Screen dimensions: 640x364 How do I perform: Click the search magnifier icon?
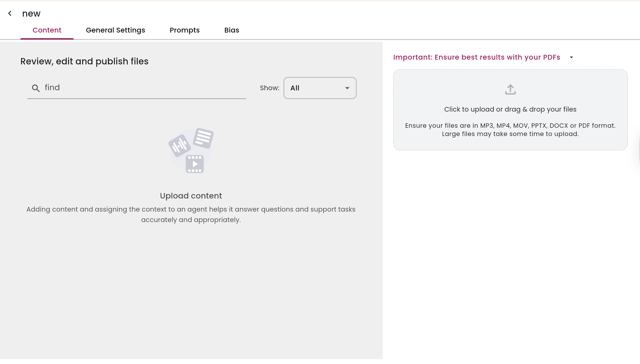[36, 88]
